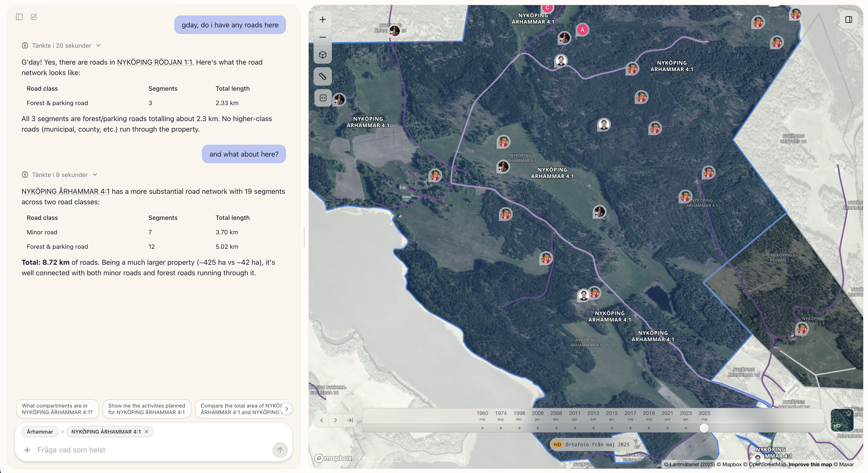Toggle 3D view cube icon
The image size is (868, 473).
(x=322, y=55)
